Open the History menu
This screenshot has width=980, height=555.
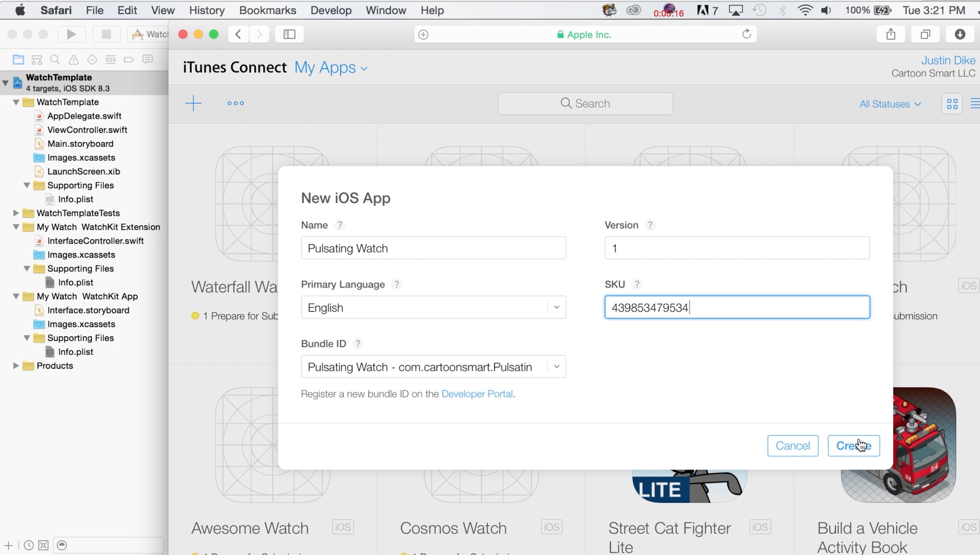[207, 10]
